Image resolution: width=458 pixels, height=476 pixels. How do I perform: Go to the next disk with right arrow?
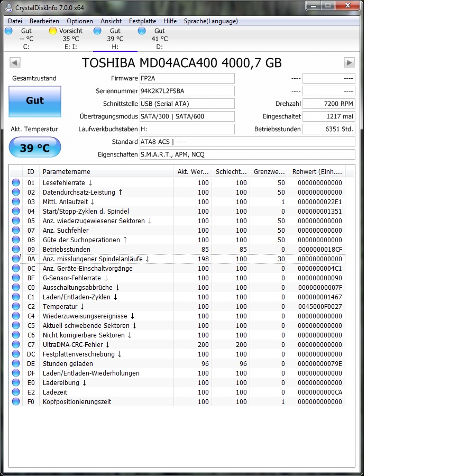click(350, 63)
